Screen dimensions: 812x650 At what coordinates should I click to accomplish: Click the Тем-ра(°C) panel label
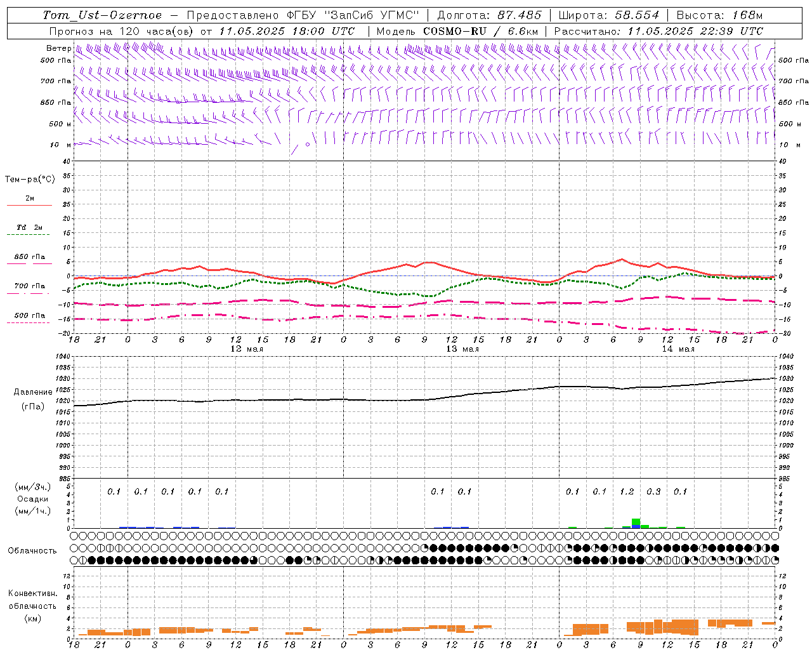30,180
